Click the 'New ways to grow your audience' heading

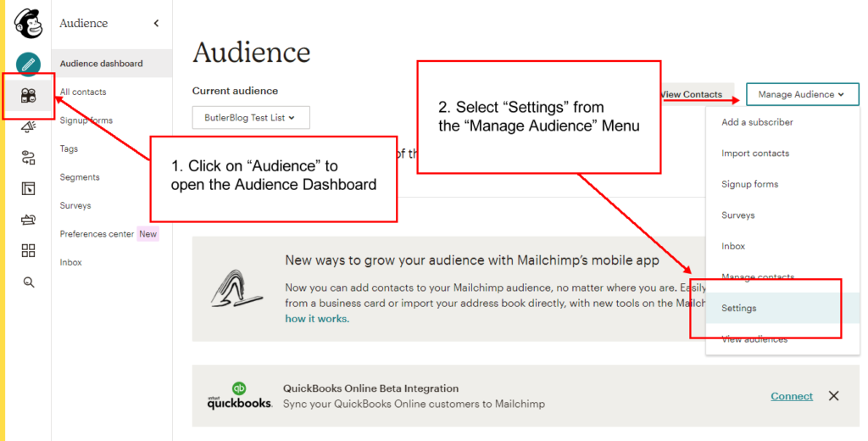(472, 260)
